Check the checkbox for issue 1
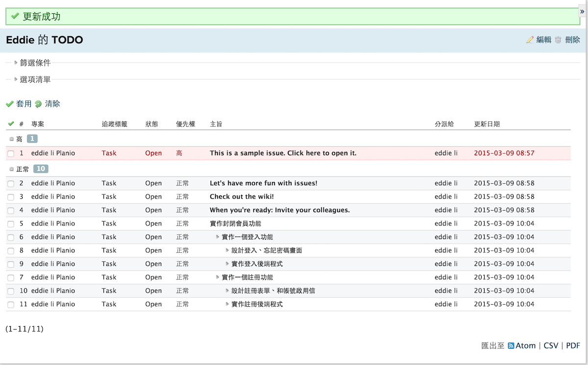The image size is (588, 365). pos(11,153)
